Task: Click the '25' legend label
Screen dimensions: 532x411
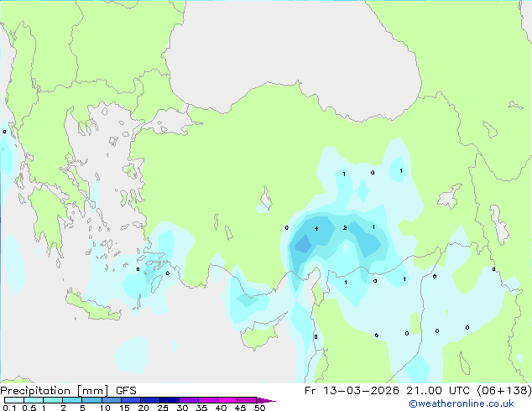Action: coord(163,408)
